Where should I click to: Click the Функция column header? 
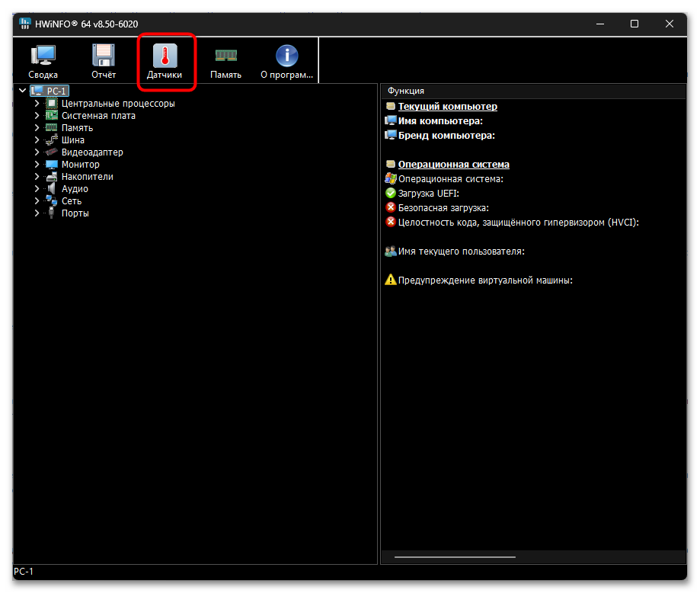[x=533, y=91]
